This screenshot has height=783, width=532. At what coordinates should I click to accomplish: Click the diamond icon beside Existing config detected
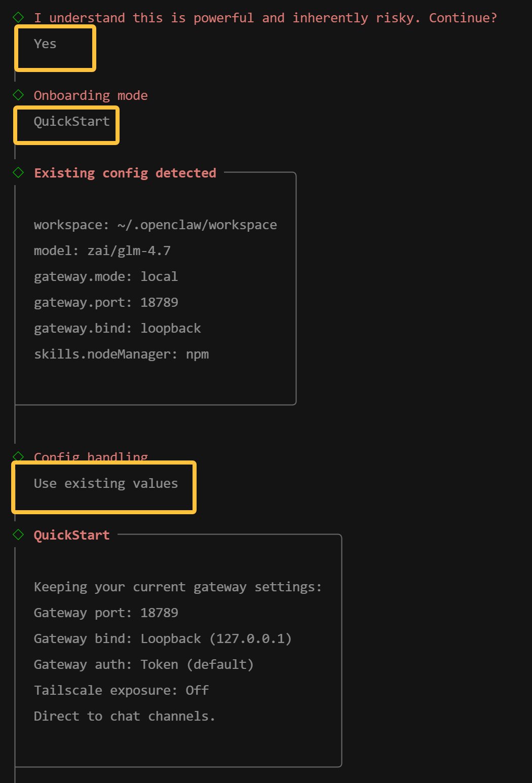pos(19,172)
